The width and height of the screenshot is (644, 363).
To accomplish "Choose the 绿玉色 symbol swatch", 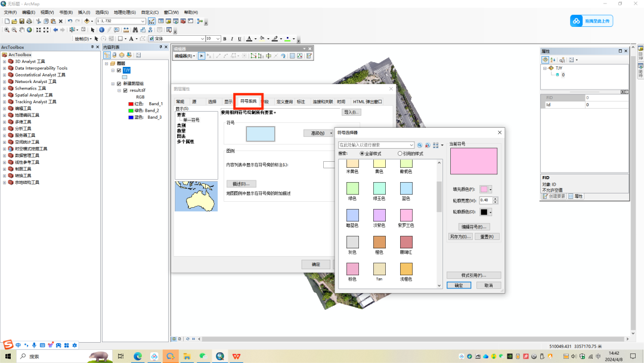I will (379, 188).
